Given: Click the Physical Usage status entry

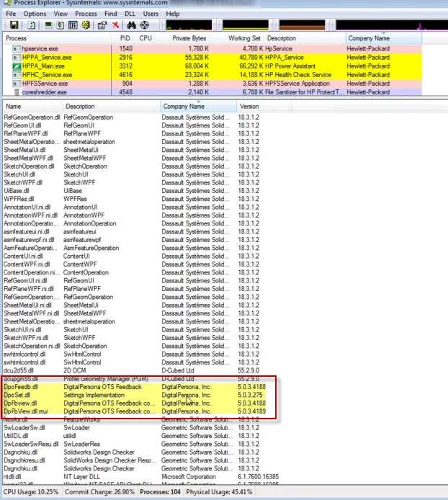Looking at the screenshot, I should [219, 492].
